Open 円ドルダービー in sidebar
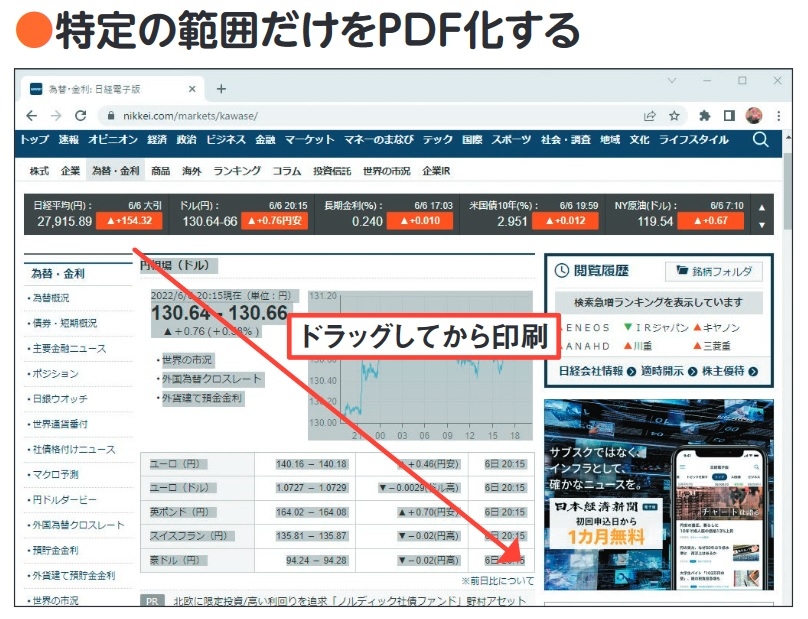Image resolution: width=808 pixels, height=619 pixels. [x=64, y=500]
